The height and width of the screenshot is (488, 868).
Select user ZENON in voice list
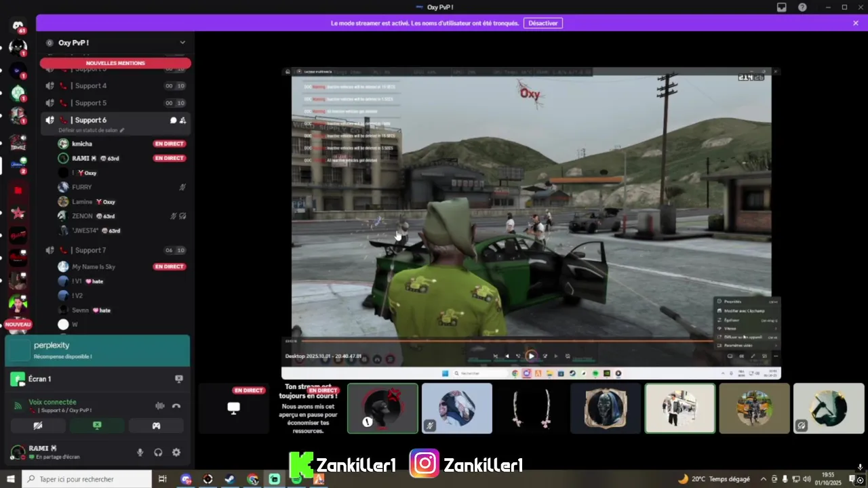[x=82, y=216]
